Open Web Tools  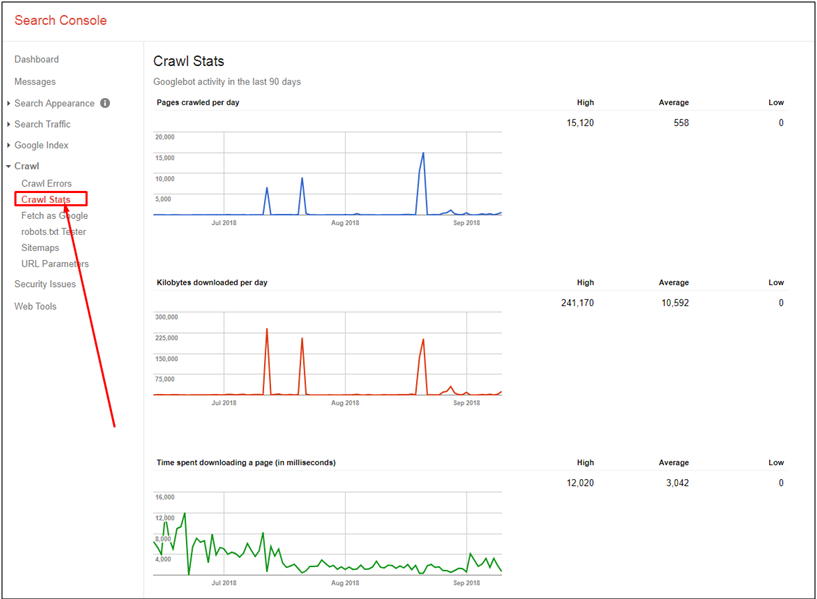(35, 306)
